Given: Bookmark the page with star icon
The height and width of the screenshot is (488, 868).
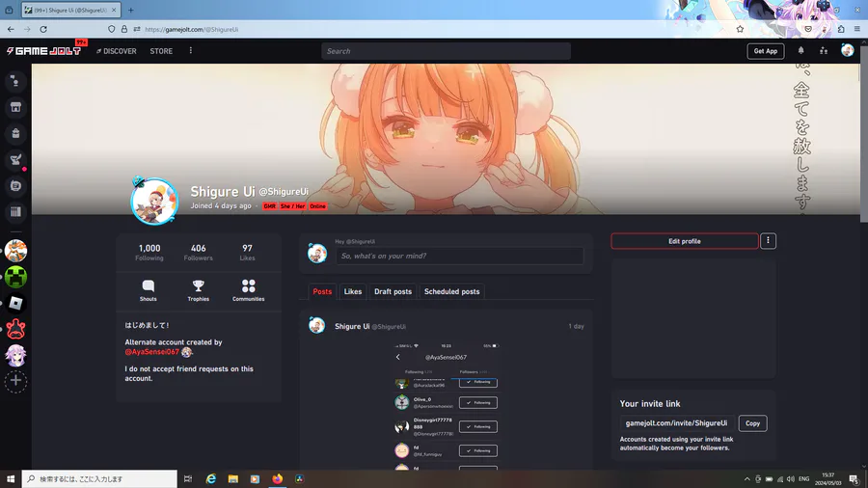Looking at the screenshot, I should click(x=740, y=29).
